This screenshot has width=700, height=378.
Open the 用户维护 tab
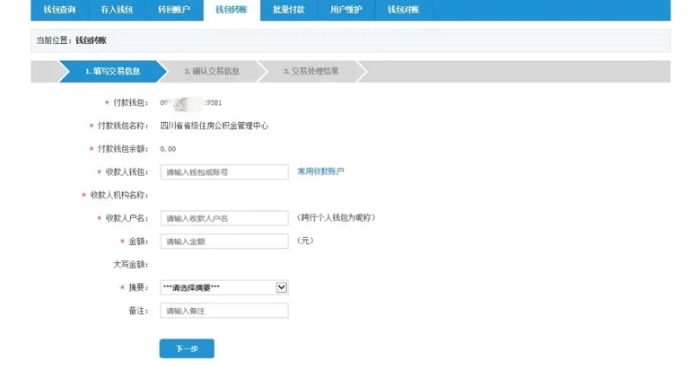(346, 10)
